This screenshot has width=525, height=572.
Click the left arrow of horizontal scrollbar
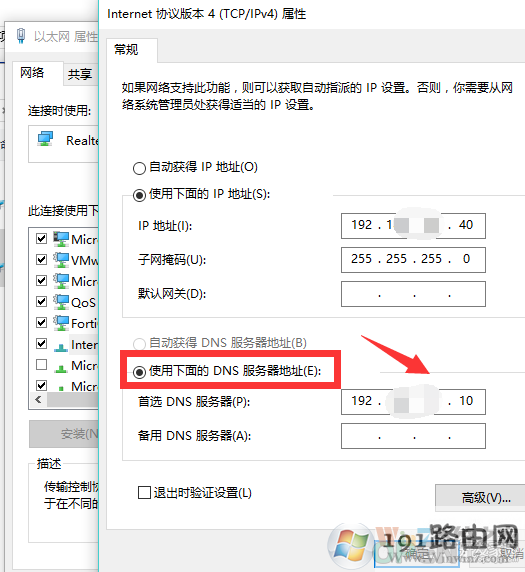click(x=38, y=400)
